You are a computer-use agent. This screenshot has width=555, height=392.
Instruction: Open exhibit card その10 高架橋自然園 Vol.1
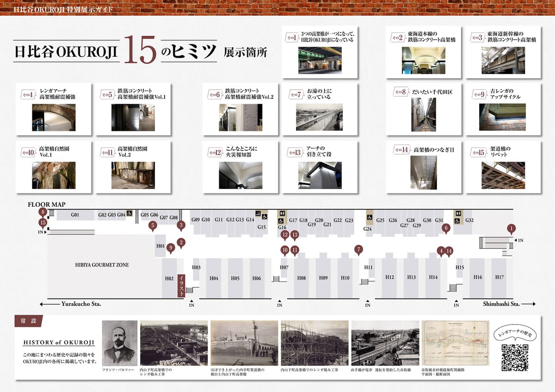54,167
